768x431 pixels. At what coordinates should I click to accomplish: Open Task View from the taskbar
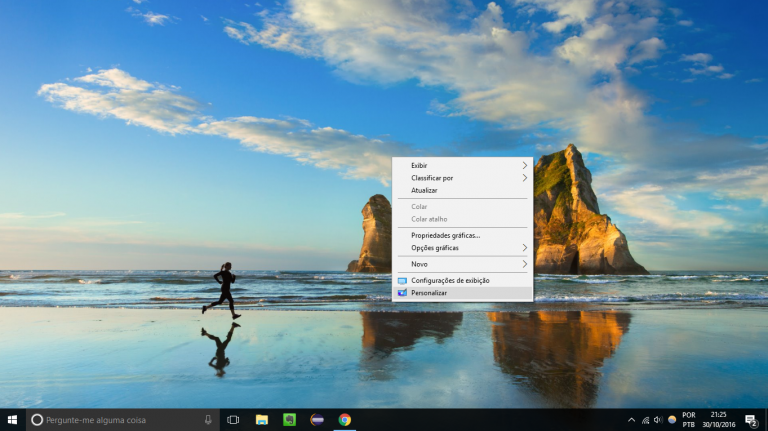pyautogui.click(x=233, y=420)
